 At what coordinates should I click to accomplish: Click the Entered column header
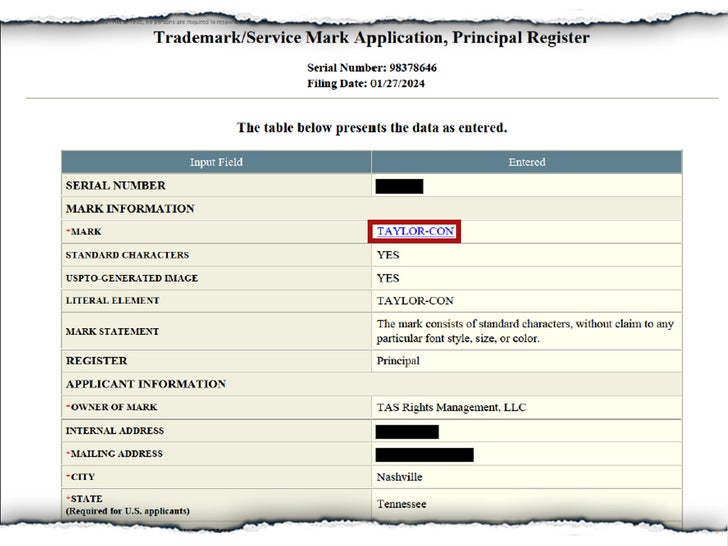tap(526, 162)
